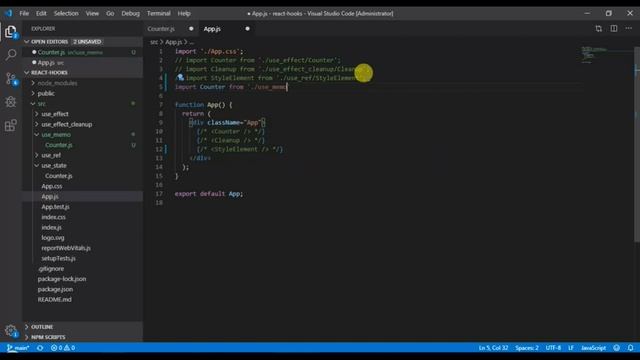The width and height of the screenshot is (640, 360).
Task: Open the File menu
Action: point(24,13)
